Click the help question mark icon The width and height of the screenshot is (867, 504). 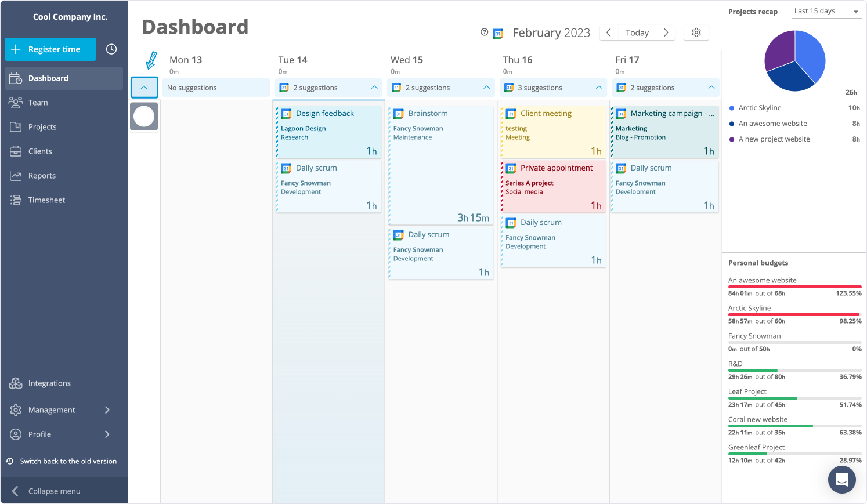[x=484, y=32]
